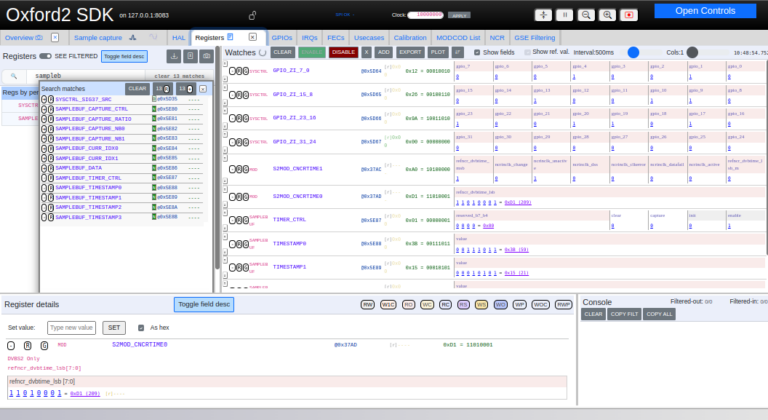The image size is (768, 420).
Task: Click the Open Controls button
Action: [705, 11]
